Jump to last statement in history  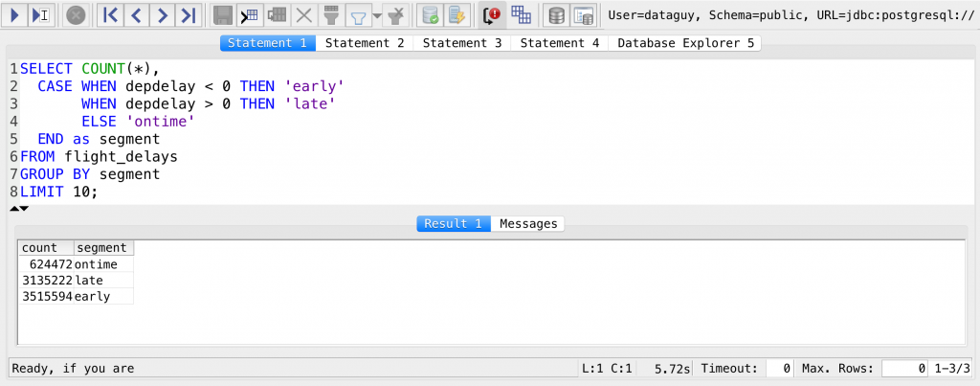tap(189, 14)
